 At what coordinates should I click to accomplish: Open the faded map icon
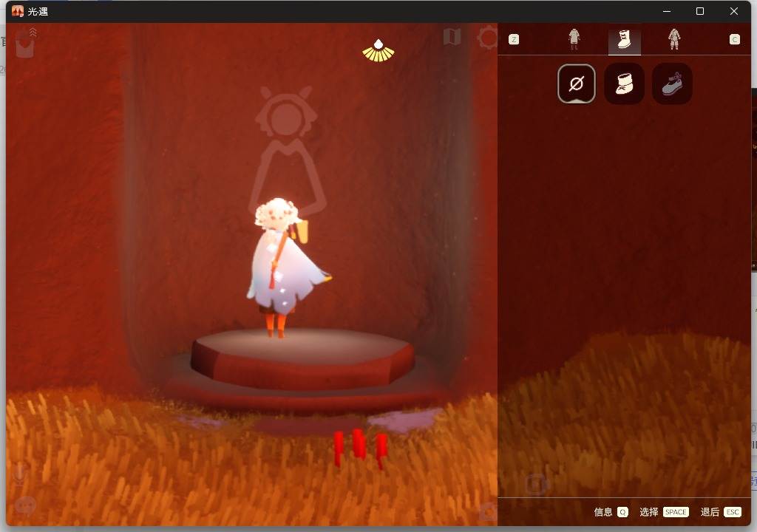452,36
